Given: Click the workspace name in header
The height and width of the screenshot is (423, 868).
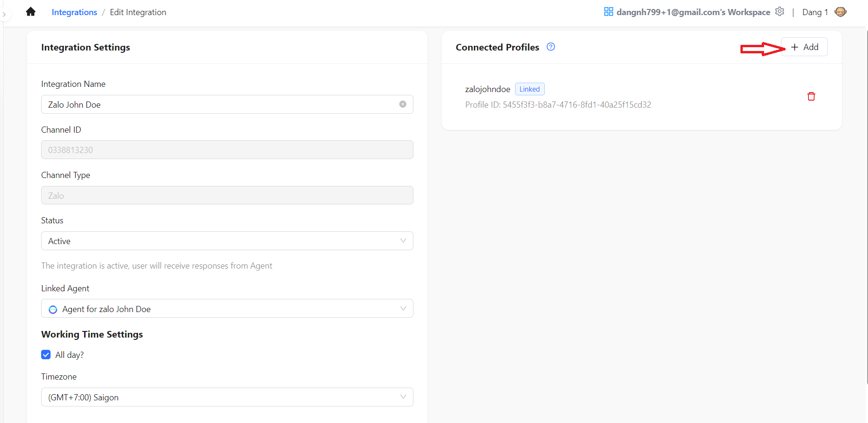Looking at the screenshot, I should (x=693, y=12).
